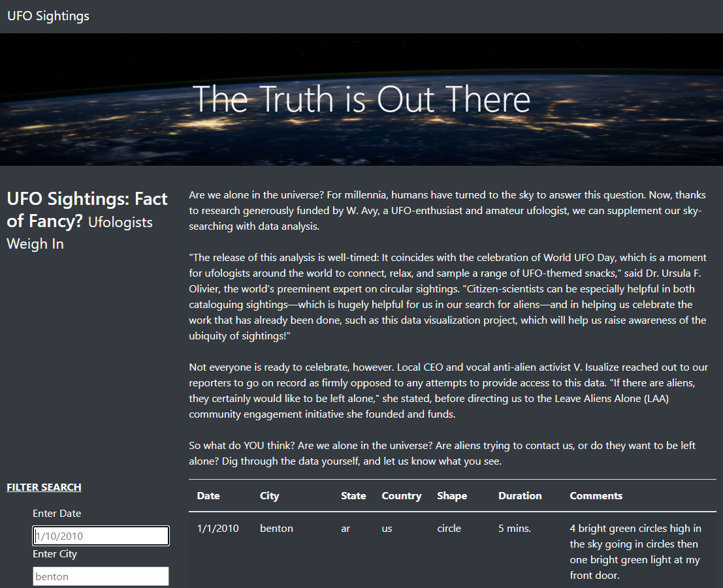Click the '5 mins.' duration cell
Screen dimensions: 723x588
coord(514,529)
